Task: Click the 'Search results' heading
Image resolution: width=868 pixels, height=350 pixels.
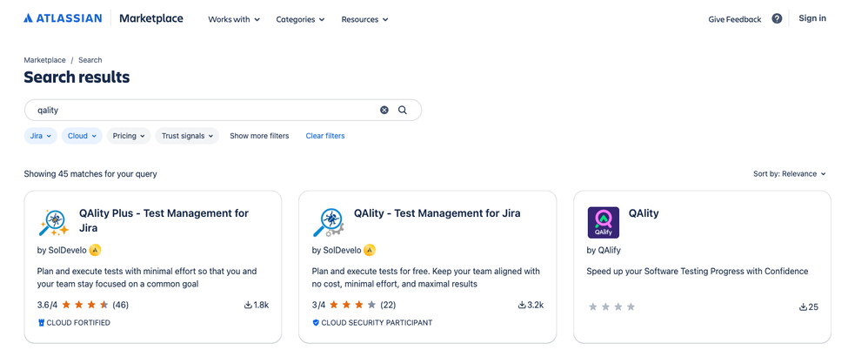Action: 77,77
